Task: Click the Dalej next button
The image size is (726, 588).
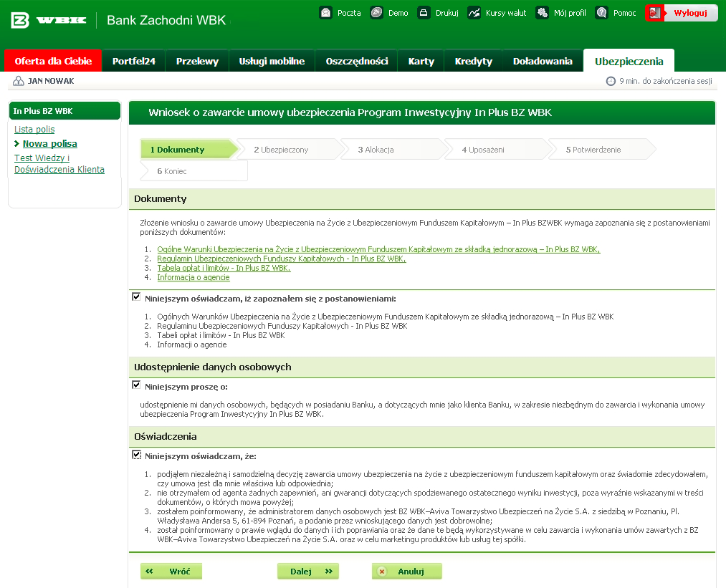Action: [x=308, y=572]
